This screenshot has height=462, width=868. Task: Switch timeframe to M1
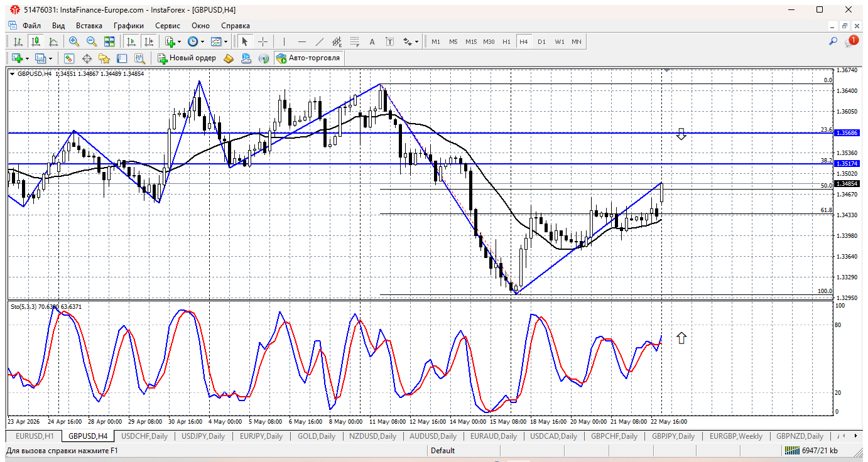click(436, 41)
